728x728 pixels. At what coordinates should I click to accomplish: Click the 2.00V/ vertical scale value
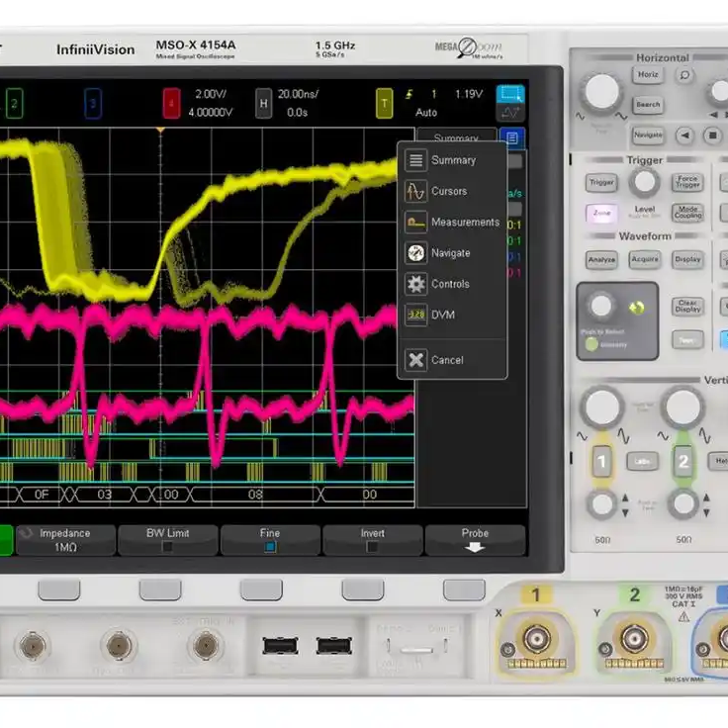(x=211, y=94)
